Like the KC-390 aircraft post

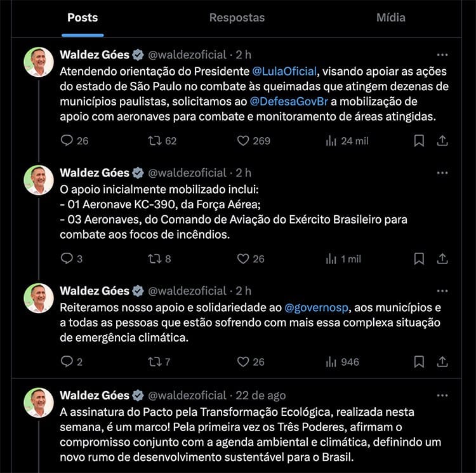pyautogui.click(x=243, y=258)
